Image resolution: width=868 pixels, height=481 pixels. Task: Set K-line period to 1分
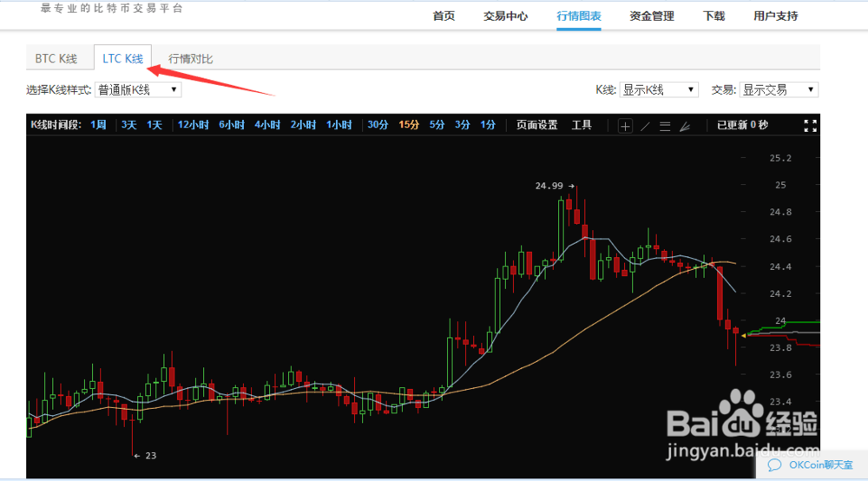click(x=488, y=125)
